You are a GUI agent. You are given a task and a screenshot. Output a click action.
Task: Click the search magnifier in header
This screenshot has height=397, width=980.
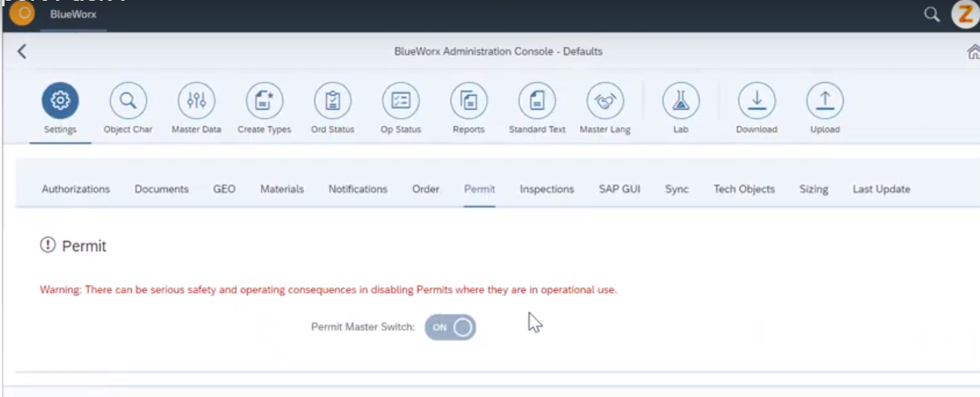coord(932,14)
